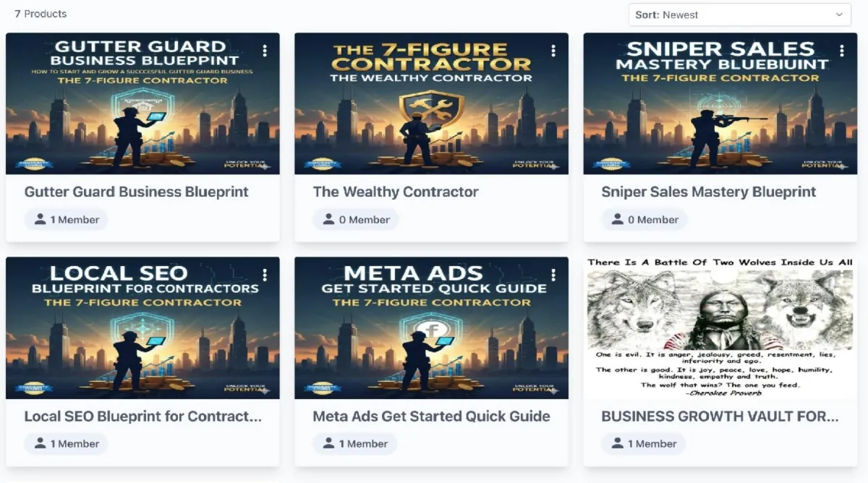Open the Sort: Newest dropdown
The image size is (868, 483).
point(740,14)
